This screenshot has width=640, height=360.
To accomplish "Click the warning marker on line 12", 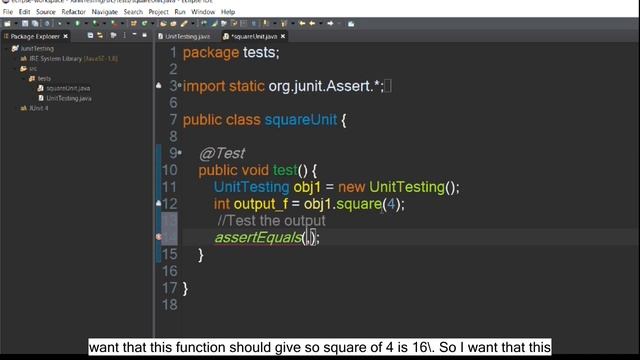I will (159, 203).
